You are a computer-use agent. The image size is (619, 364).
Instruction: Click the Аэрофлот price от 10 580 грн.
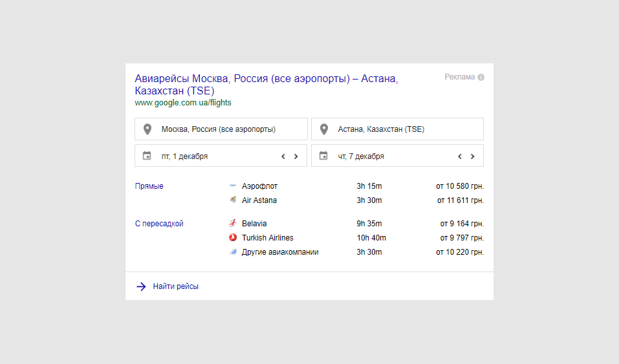[x=460, y=186]
